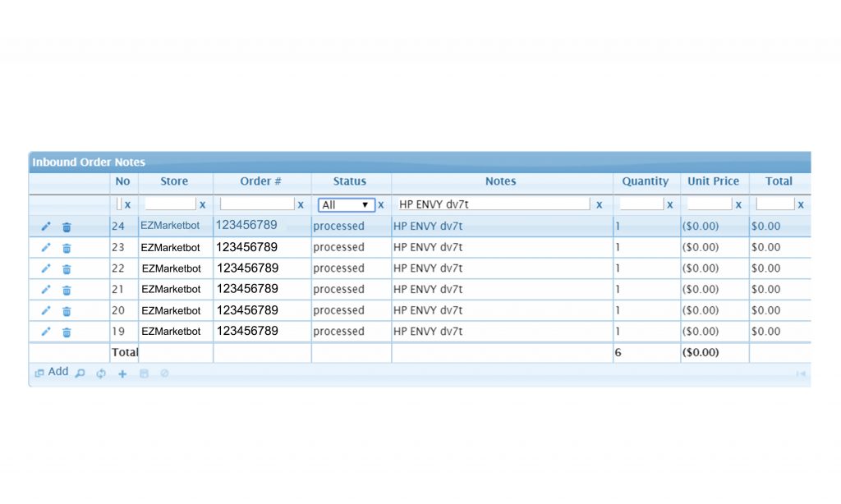Edit order note row 22
This screenshot has height=504, width=841.
click(x=46, y=268)
